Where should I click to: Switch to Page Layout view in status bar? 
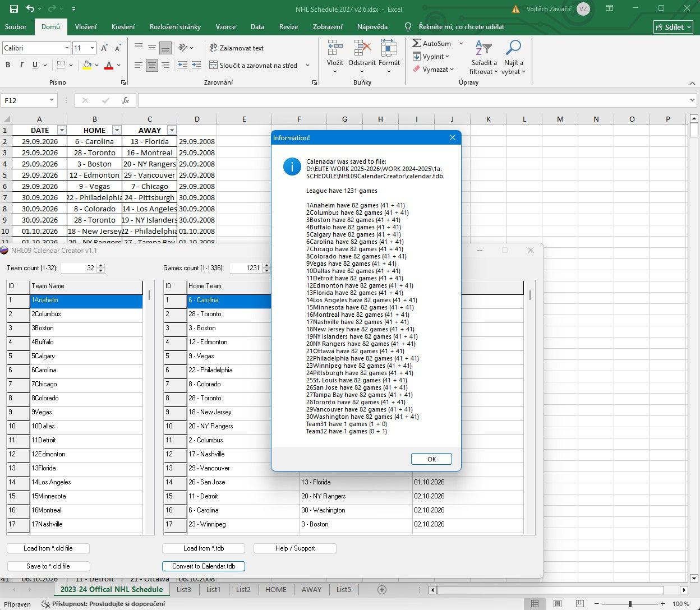558,604
